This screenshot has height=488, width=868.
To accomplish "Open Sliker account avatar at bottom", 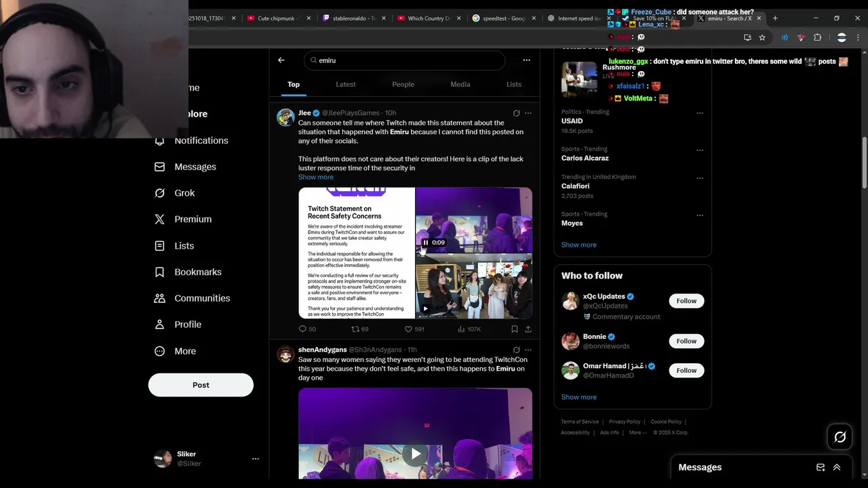I will tap(163, 459).
